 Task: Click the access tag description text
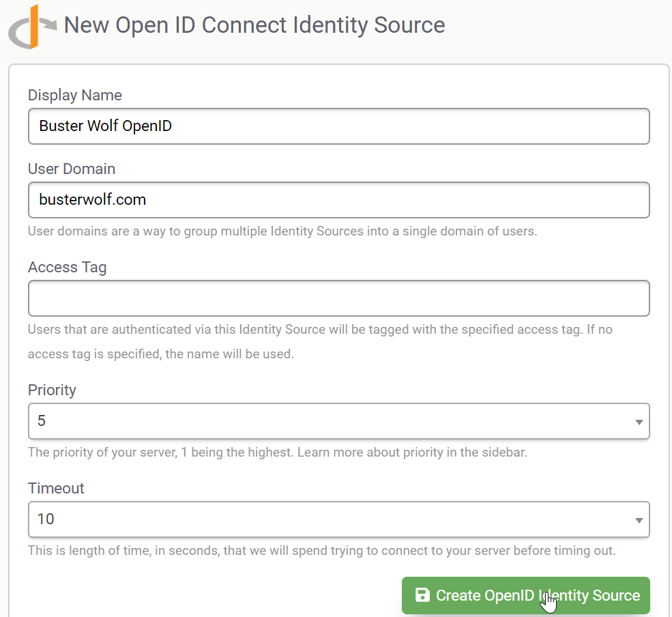(320, 341)
